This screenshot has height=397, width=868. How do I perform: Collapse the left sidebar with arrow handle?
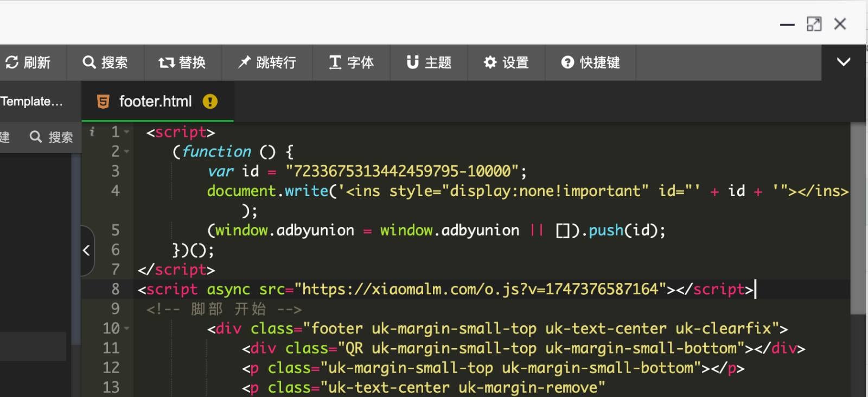pyautogui.click(x=87, y=250)
